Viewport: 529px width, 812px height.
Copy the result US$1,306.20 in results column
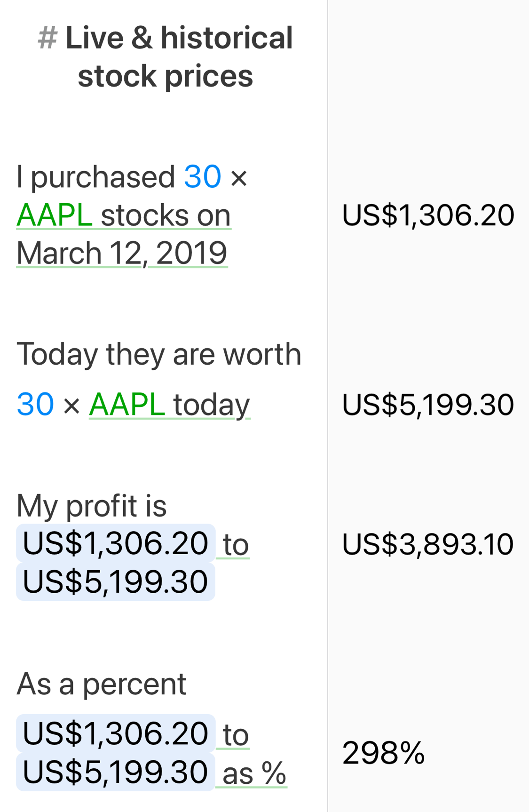(428, 215)
